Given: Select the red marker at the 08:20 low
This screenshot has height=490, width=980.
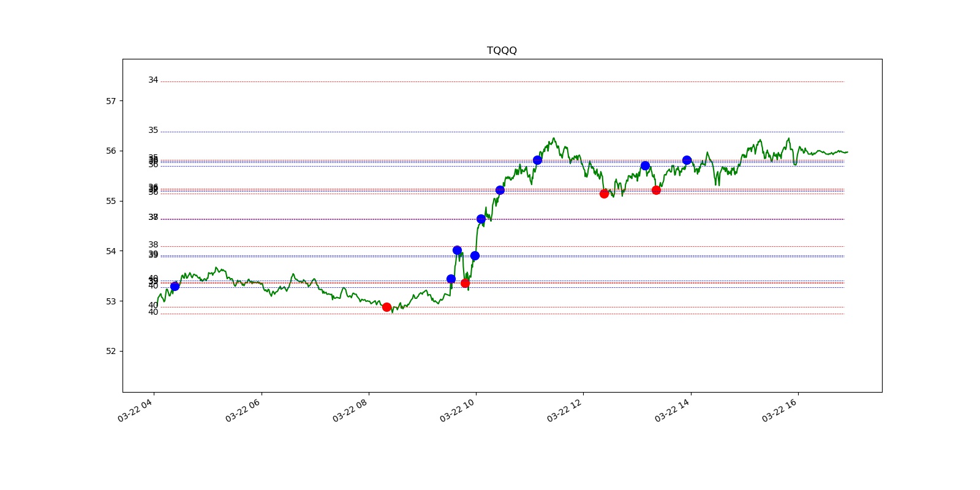Looking at the screenshot, I should tap(386, 307).
